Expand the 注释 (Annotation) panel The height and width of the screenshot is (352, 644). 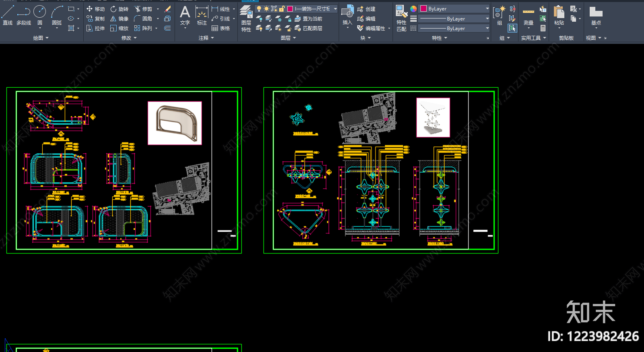pyautogui.click(x=206, y=38)
